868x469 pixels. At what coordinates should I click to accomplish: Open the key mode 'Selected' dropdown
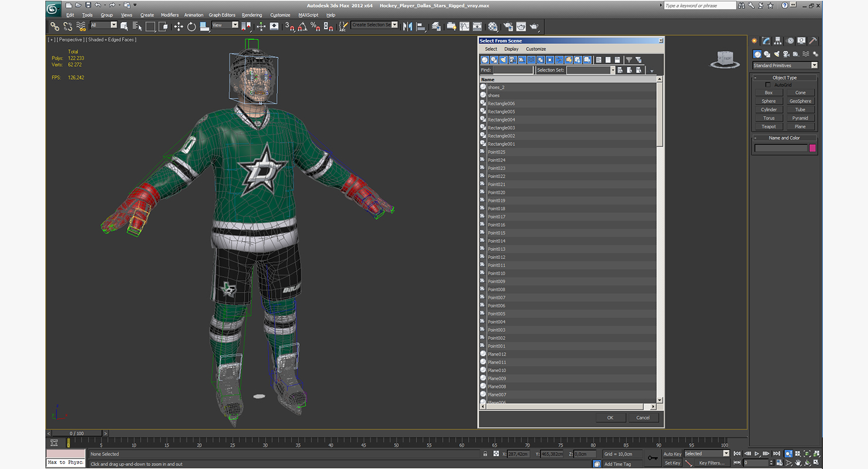click(x=726, y=454)
